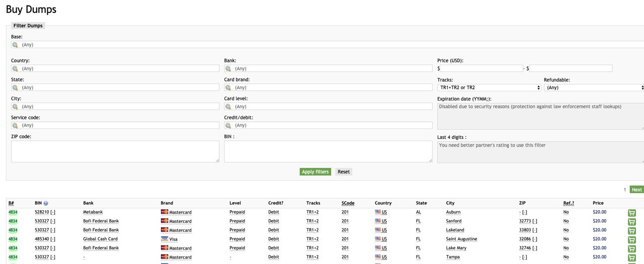Click page number 1 beside Next
644x264 pixels.
(625, 190)
